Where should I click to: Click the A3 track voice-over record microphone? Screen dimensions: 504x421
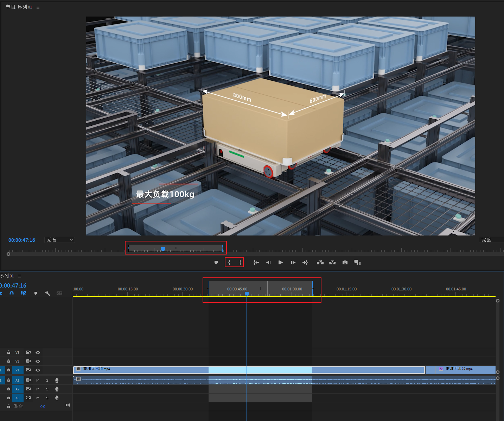pos(57,398)
